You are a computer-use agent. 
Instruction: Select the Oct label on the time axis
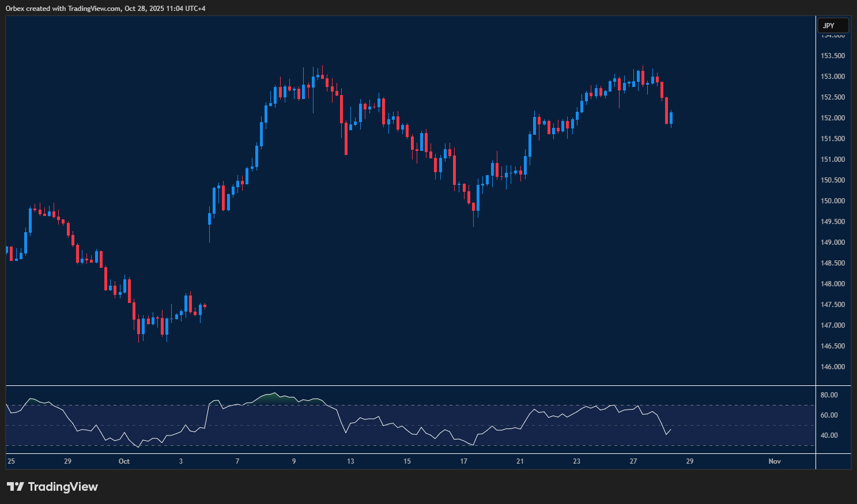[x=124, y=461]
